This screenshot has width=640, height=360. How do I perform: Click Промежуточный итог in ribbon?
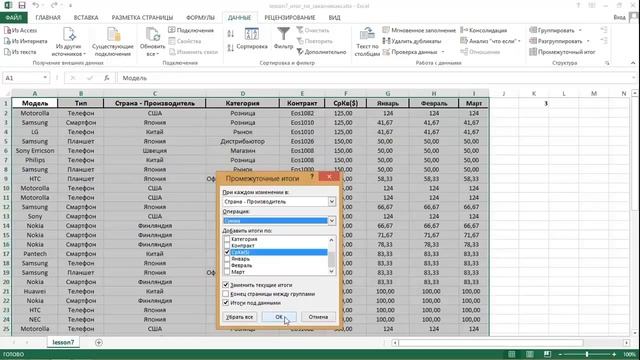tap(562, 52)
